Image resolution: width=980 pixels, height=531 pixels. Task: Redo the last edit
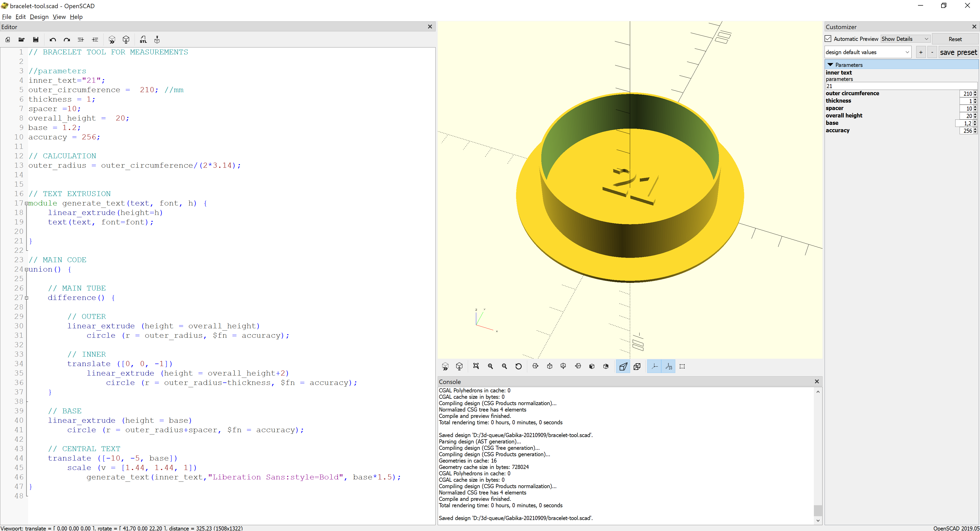(x=67, y=40)
